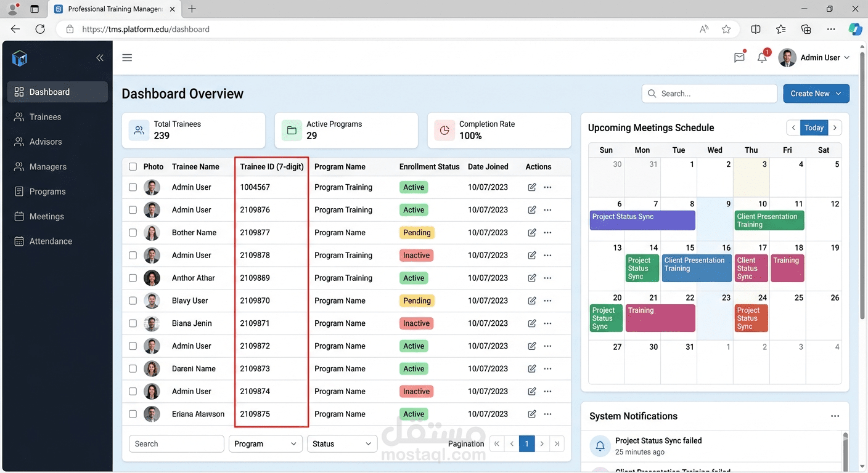Click the Total Trainees card
868x473 pixels.
pos(194,130)
